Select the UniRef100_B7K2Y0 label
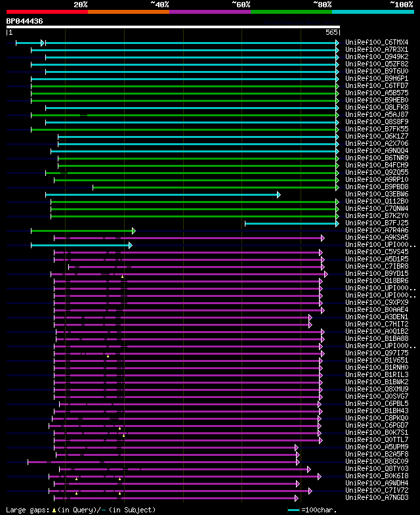The height and width of the screenshot is (515, 420). point(377,215)
